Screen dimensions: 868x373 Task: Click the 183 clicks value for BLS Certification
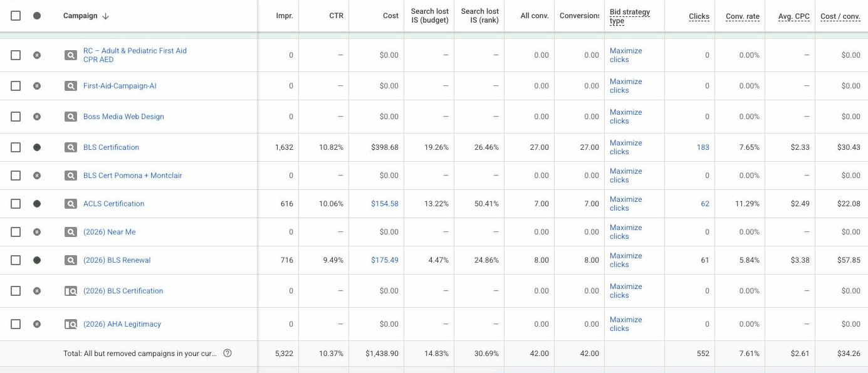tap(703, 147)
